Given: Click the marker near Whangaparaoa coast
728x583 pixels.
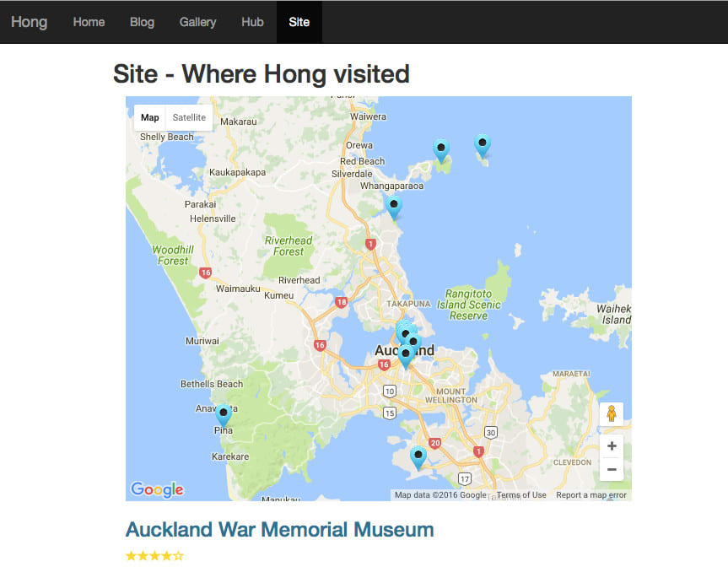Looking at the screenshot, I should [393, 206].
